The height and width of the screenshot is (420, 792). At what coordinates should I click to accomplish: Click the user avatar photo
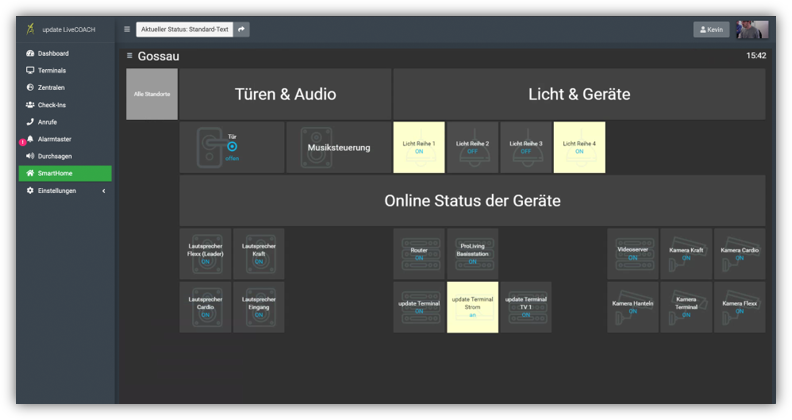pyautogui.click(x=752, y=30)
